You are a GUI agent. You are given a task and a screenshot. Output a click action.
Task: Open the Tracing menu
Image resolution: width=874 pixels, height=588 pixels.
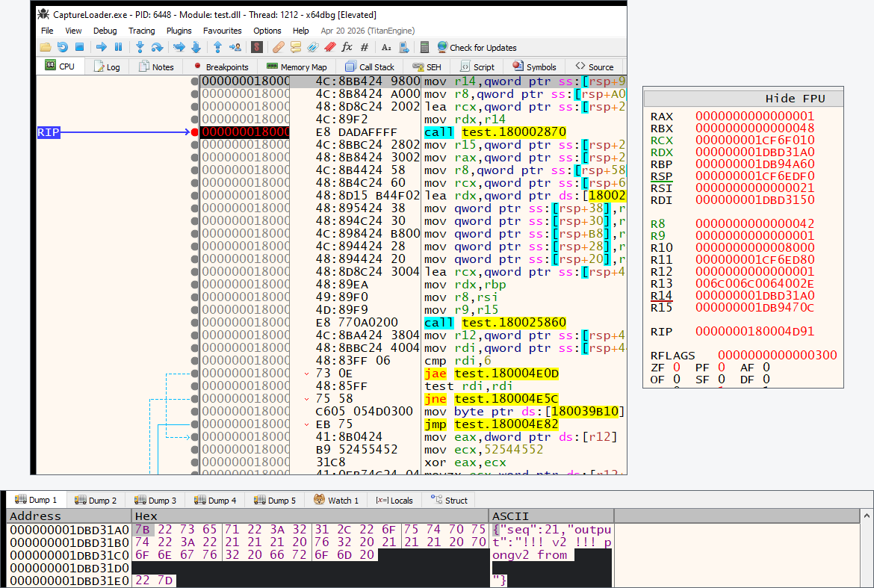coord(142,31)
